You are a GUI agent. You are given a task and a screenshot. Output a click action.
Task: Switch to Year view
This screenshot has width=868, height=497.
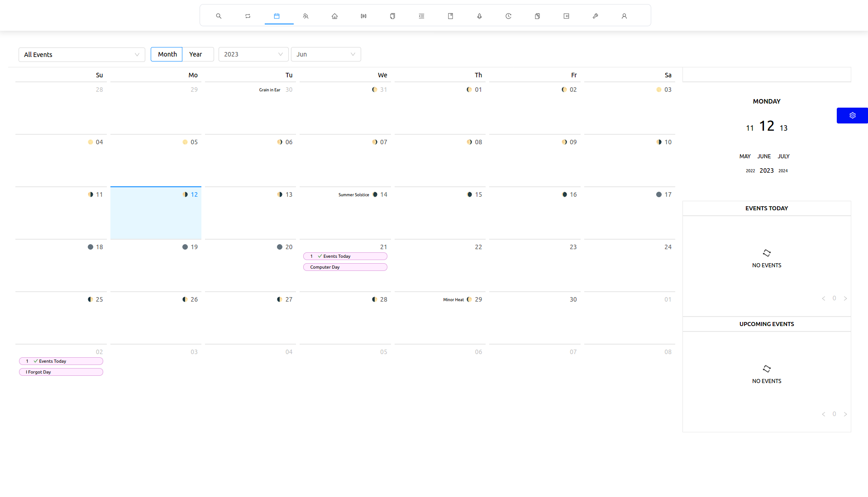(196, 54)
